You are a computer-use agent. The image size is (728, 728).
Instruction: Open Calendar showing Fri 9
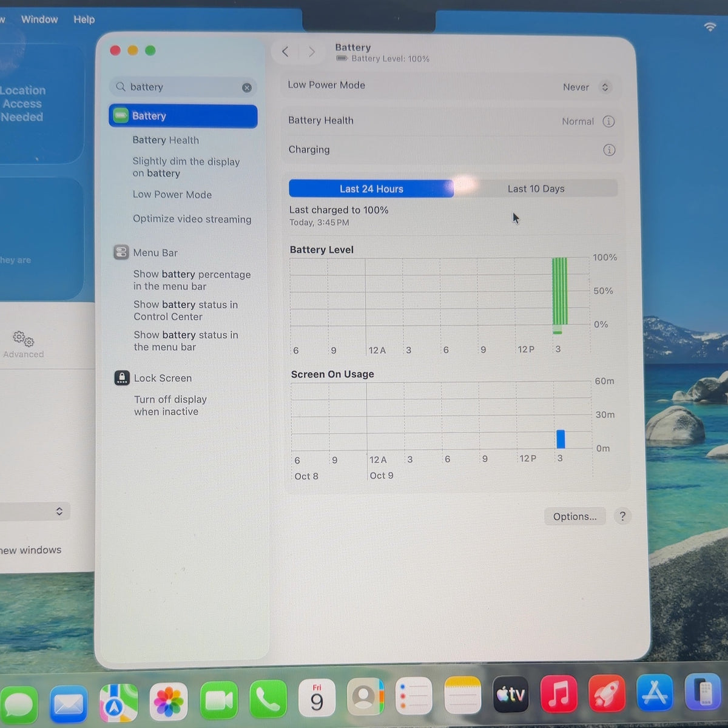tap(317, 698)
